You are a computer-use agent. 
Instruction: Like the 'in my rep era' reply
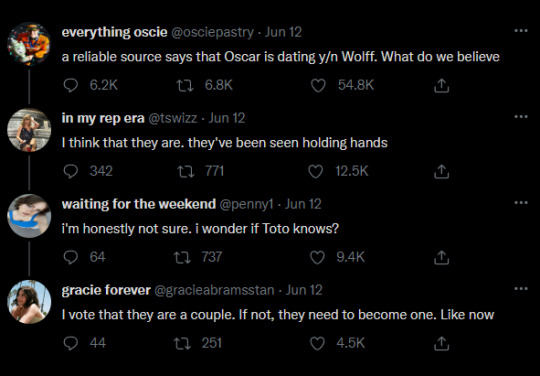[315, 171]
